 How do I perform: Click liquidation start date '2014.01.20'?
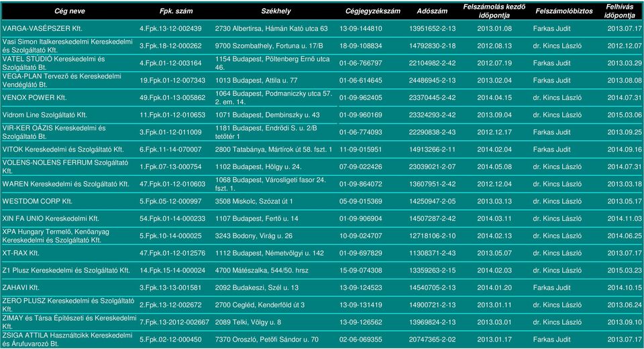pyautogui.click(x=494, y=288)
